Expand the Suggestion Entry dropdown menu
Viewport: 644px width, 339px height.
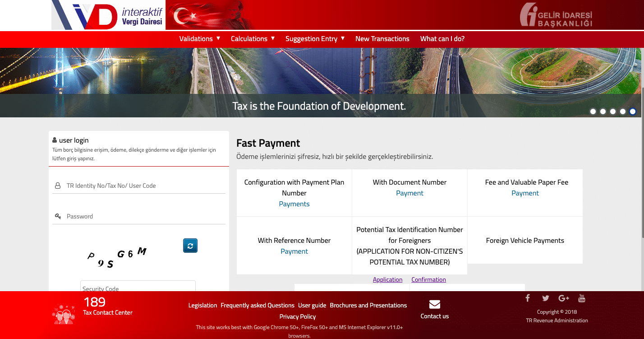[x=315, y=39]
